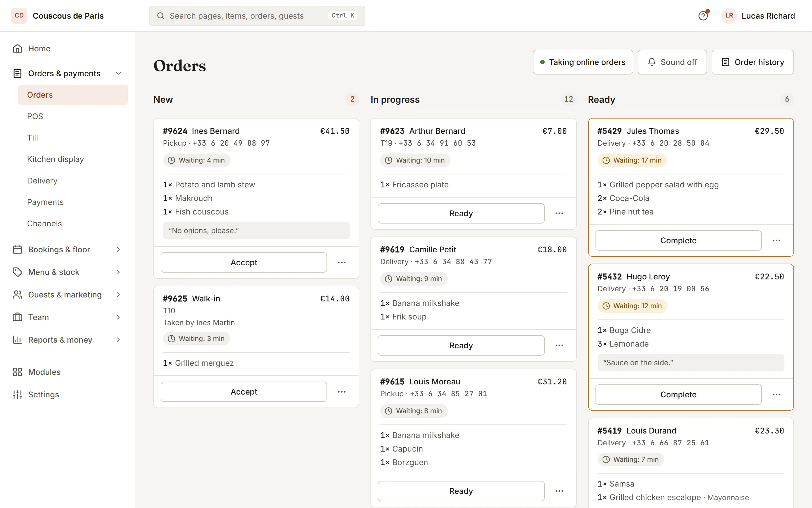Go to Kitchen display in sidebar

pyautogui.click(x=73, y=159)
